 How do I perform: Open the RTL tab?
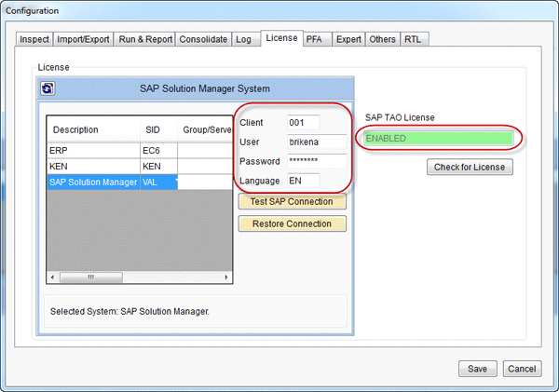(413, 40)
